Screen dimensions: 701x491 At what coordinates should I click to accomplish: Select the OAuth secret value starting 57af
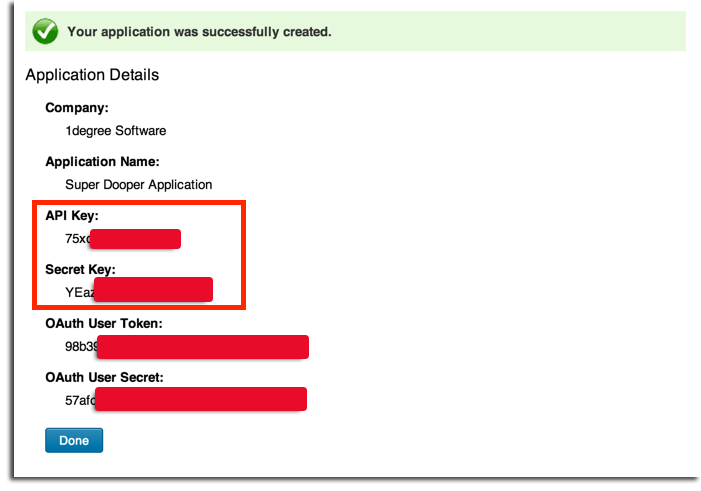click(80, 400)
